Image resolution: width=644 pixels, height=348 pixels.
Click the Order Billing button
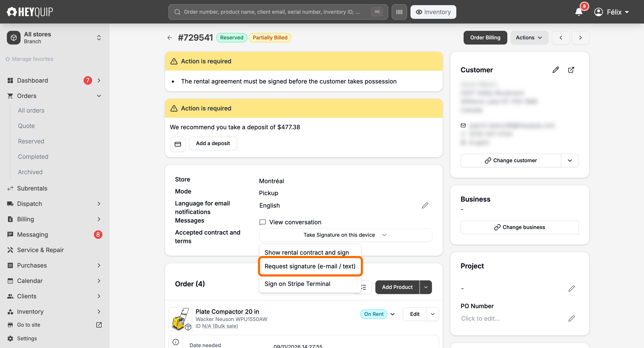click(x=485, y=38)
